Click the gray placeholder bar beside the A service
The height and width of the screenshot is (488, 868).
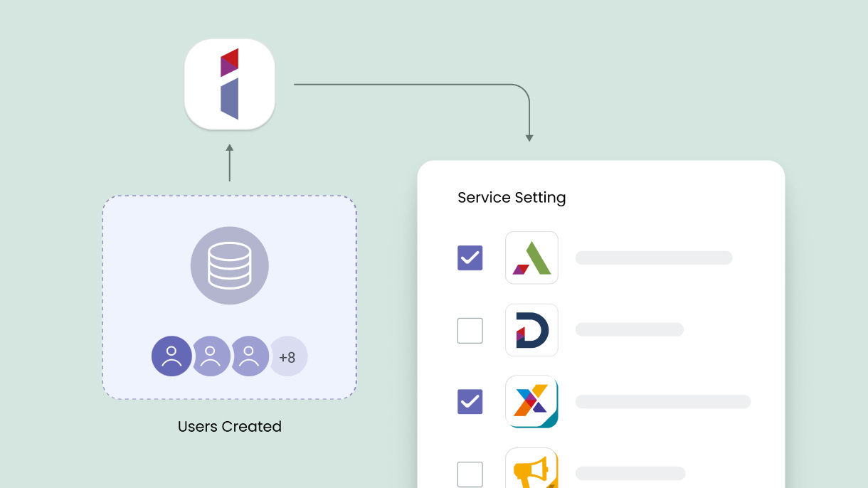point(653,258)
